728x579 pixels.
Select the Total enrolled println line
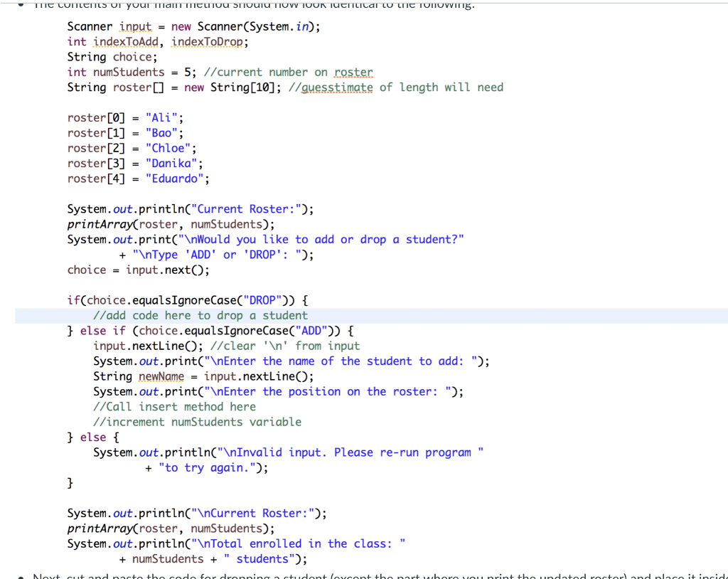pyautogui.click(x=235, y=543)
